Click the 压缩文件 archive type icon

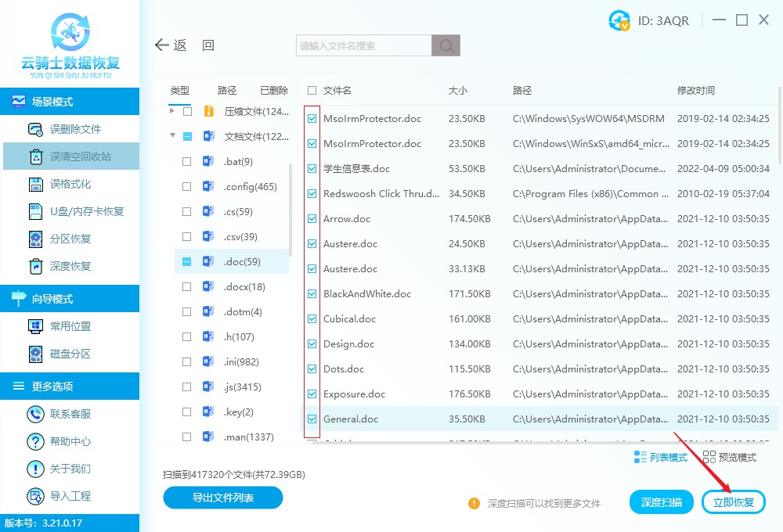209,111
